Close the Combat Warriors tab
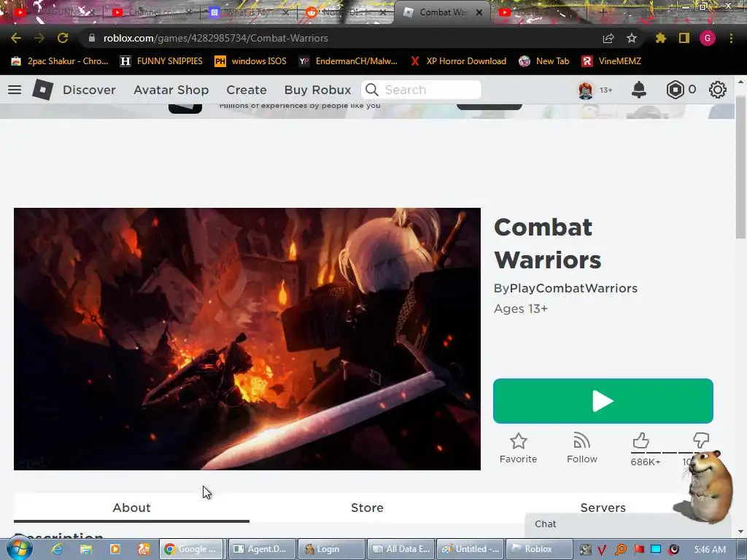The height and width of the screenshot is (560, 747). coord(479,12)
